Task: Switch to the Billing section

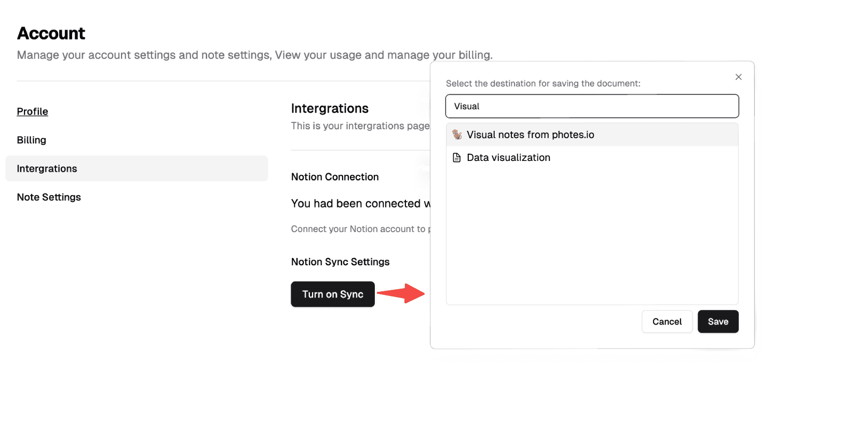Action: coord(31,140)
